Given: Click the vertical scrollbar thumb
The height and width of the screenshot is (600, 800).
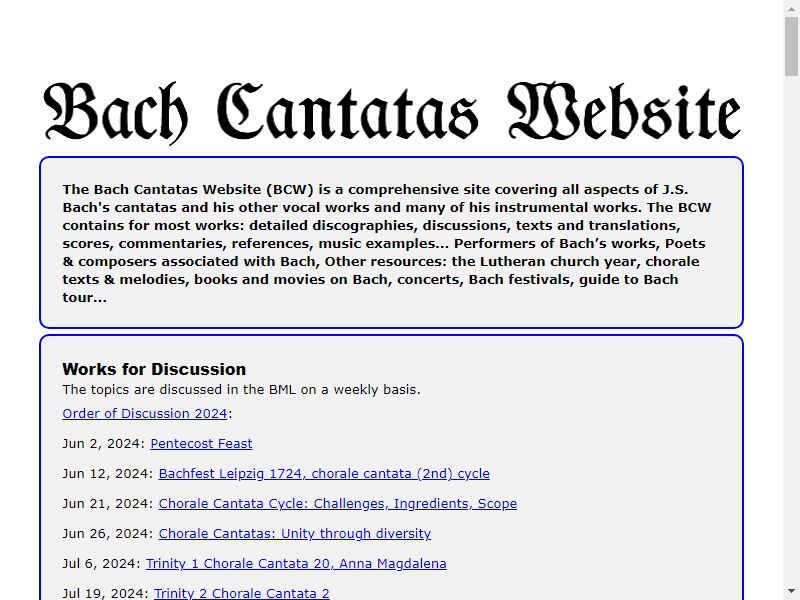Looking at the screenshot, I should (x=791, y=46).
